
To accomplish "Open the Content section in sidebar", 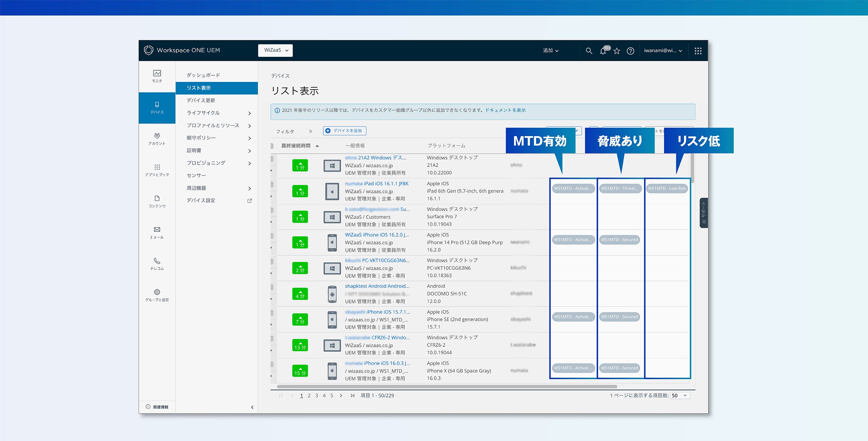I will [157, 201].
